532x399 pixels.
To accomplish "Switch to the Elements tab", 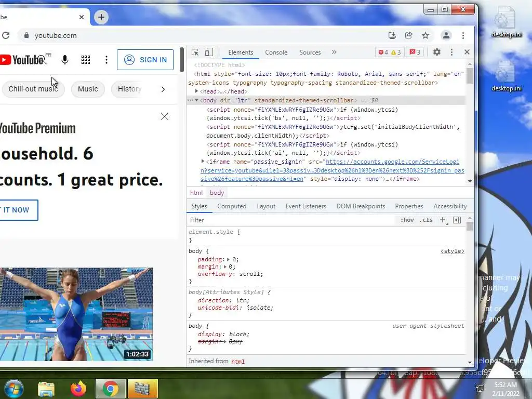I will 241,52.
